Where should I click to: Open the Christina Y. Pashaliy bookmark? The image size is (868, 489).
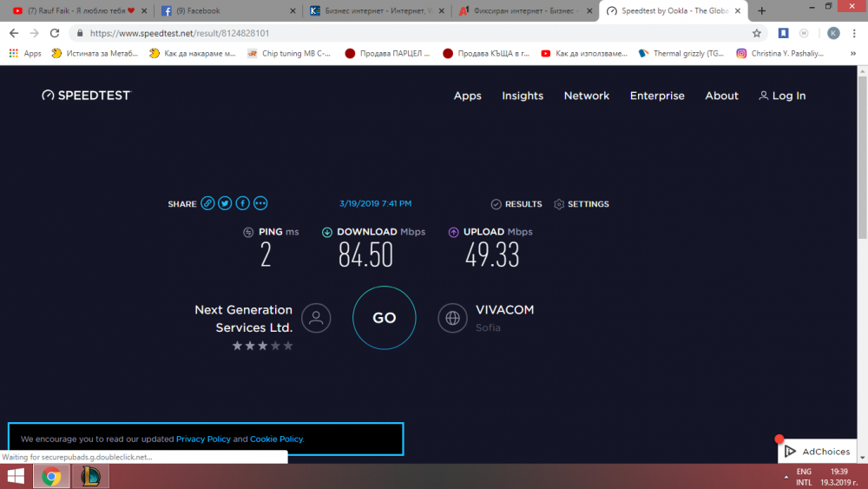[x=780, y=53]
